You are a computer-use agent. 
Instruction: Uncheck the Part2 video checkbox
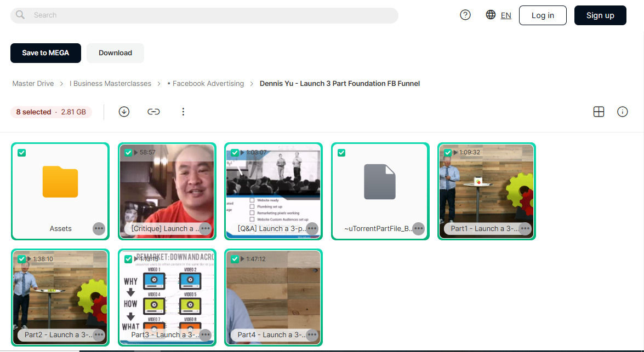22,259
